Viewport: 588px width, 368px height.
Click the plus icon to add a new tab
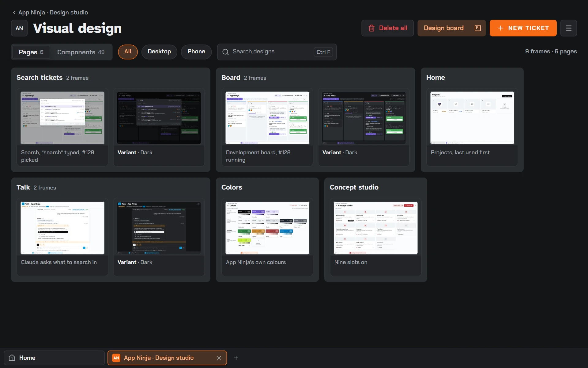pos(236,358)
